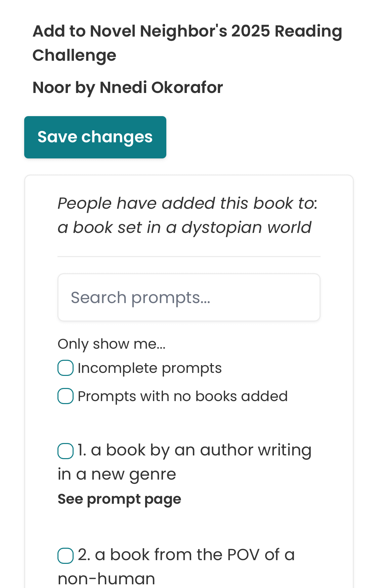Click the prompt 2 text label

[186, 555]
